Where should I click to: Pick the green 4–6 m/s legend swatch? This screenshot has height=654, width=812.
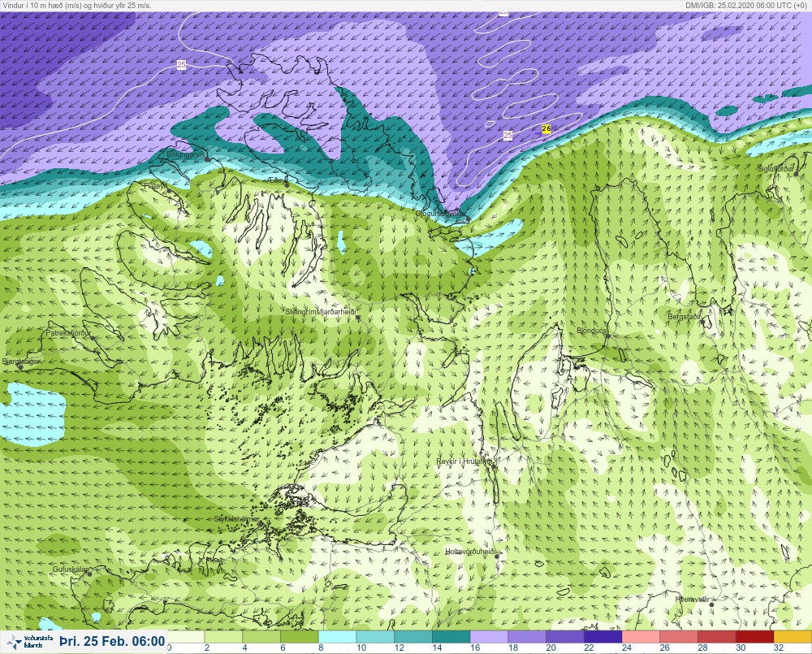(x=261, y=636)
